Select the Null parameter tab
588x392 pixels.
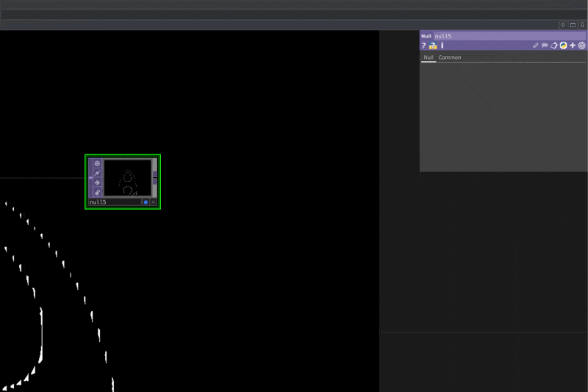point(428,57)
